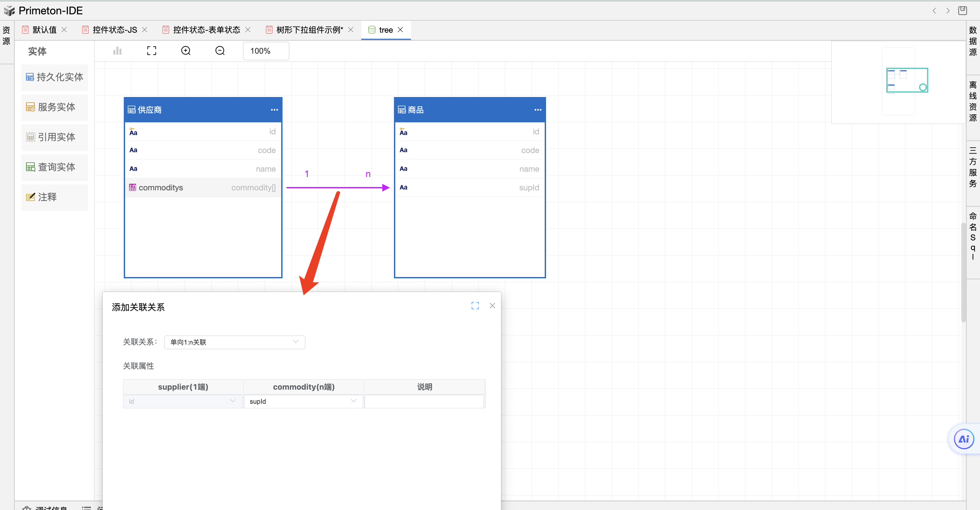The width and height of the screenshot is (980, 510).
Task: Click the fit-to-screen canvas icon
Action: pos(151,51)
